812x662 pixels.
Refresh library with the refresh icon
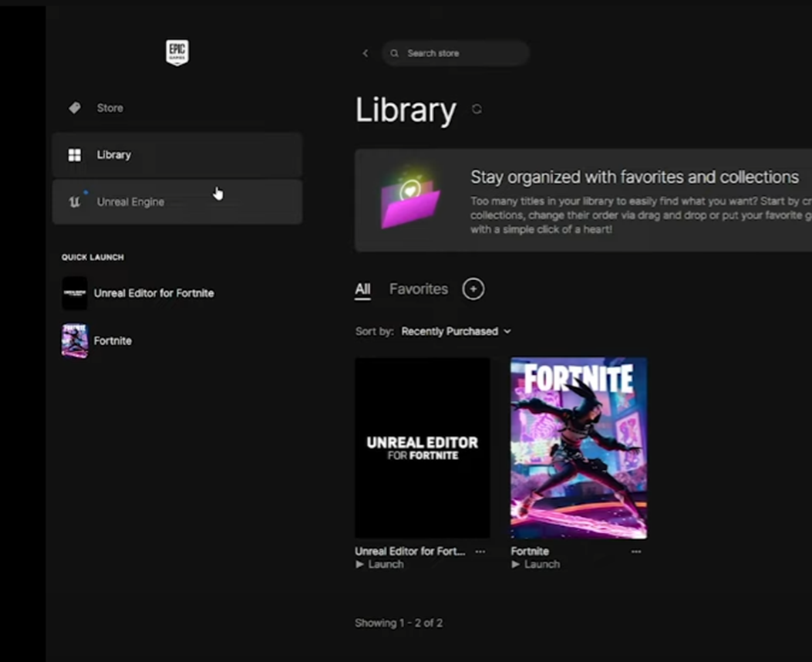pos(477,110)
